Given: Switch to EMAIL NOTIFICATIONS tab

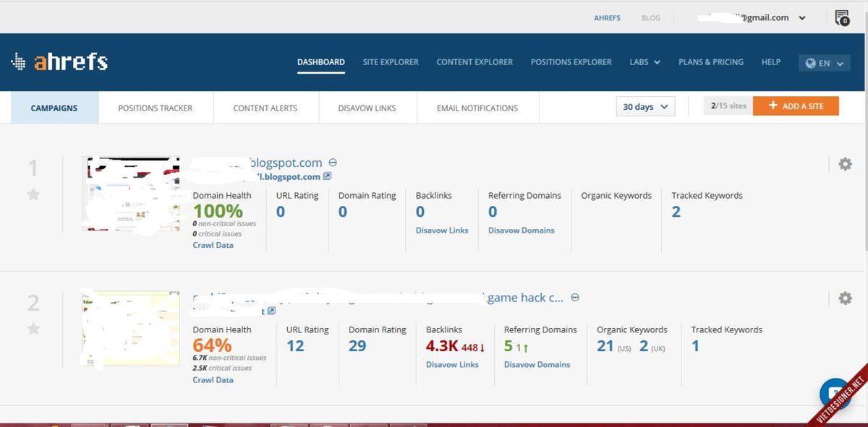Looking at the screenshot, I should [477, 108].
